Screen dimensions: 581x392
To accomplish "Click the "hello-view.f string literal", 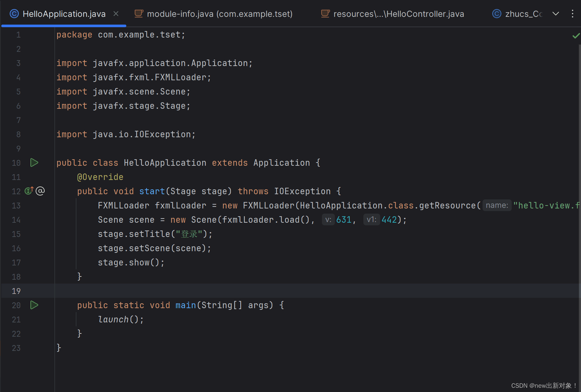I will (546, 206).
